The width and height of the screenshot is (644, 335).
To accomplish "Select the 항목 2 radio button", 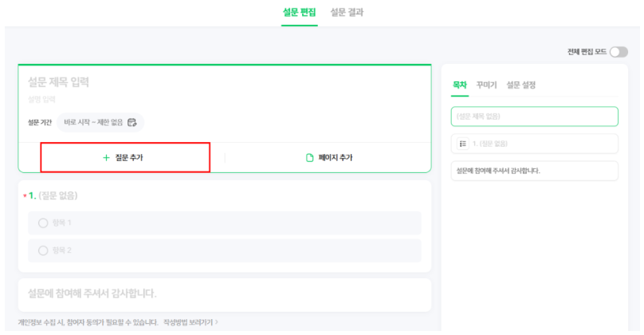I will (x=43, y=250).
